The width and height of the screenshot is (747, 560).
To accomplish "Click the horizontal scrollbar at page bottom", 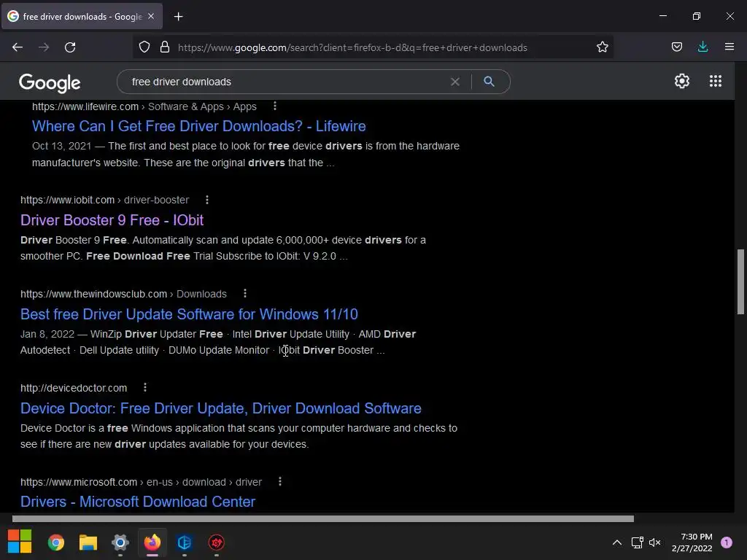I will (323, 518).
